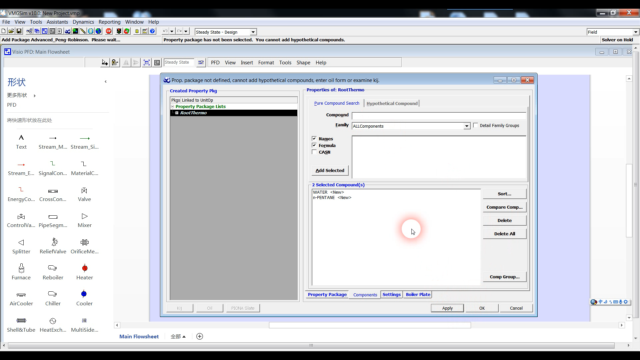The height and width of the screenshot is (360, 640).
Task: Click the Apply button
Action: click(x=447, y=308)
